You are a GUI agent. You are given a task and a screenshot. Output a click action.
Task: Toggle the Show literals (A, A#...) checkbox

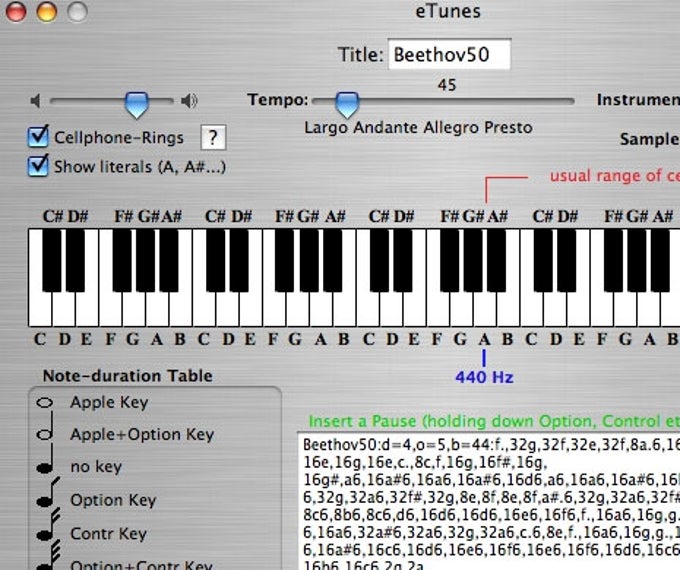[x=38, y=166]
